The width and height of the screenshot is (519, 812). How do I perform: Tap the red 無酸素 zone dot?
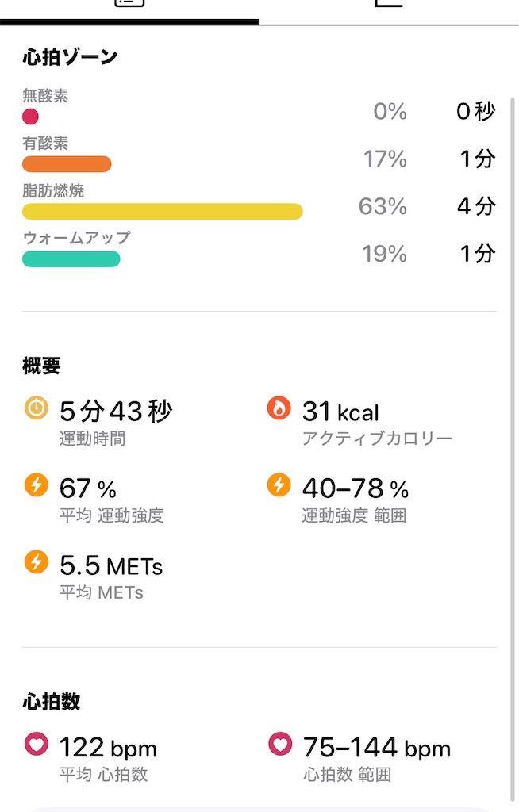(31, 117)
